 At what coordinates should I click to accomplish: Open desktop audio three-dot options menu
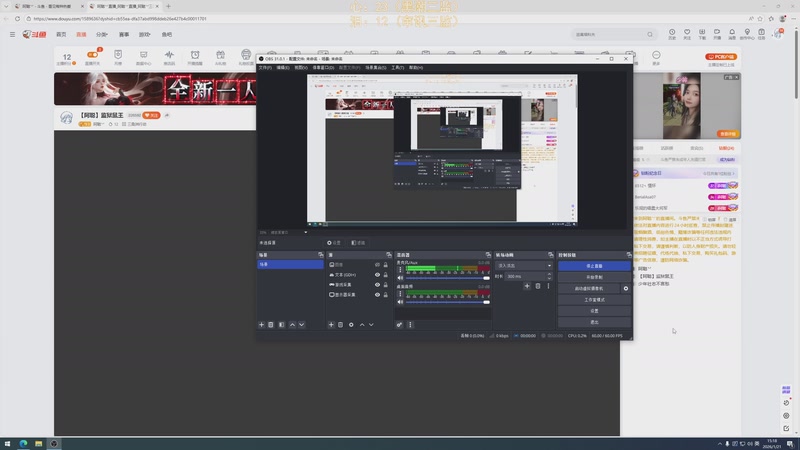click(400, 294)
